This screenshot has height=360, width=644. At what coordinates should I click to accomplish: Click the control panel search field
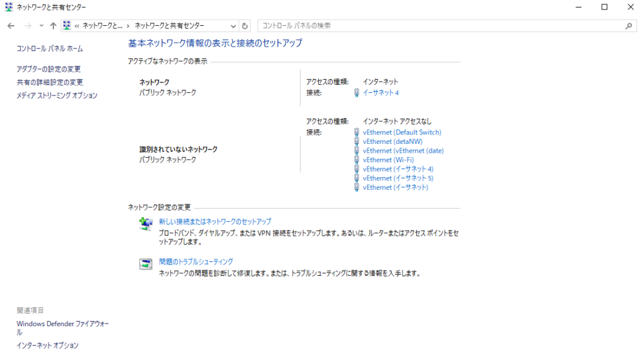440,26
